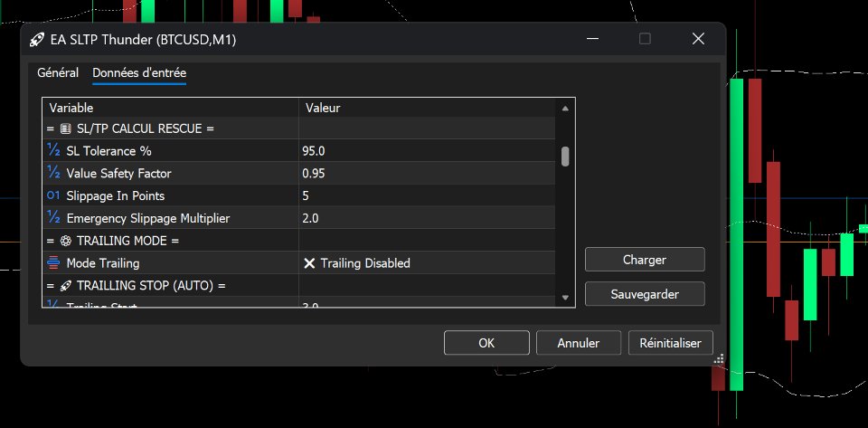Click the Charger button

pos(645,260)
